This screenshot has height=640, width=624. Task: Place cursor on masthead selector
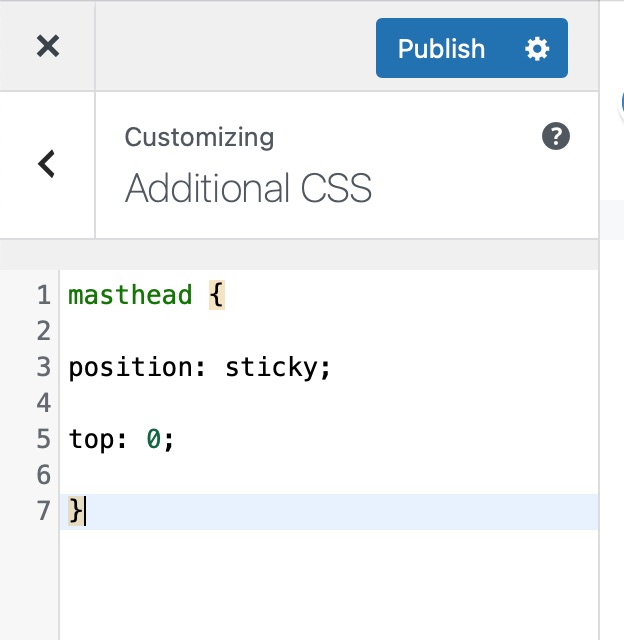tap(130, 295)
